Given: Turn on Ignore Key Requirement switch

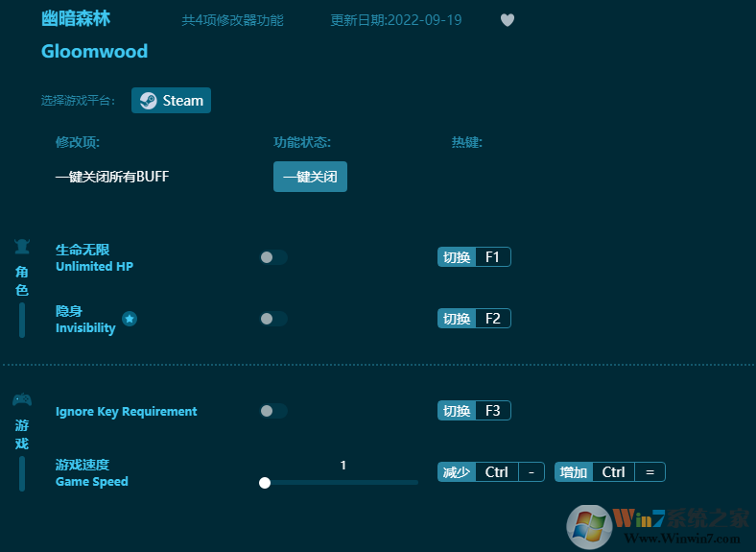Looking at the screenshot, I should (273, 411).
